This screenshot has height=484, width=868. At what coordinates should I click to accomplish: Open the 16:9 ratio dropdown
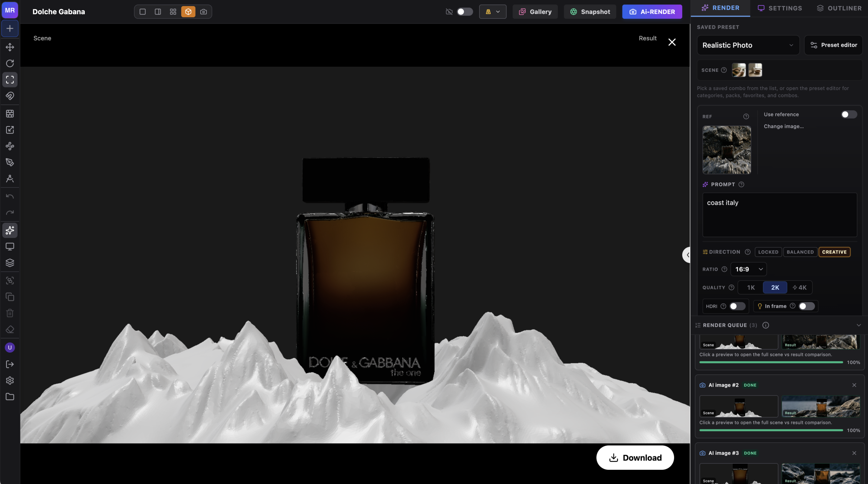tap(748, 269)
